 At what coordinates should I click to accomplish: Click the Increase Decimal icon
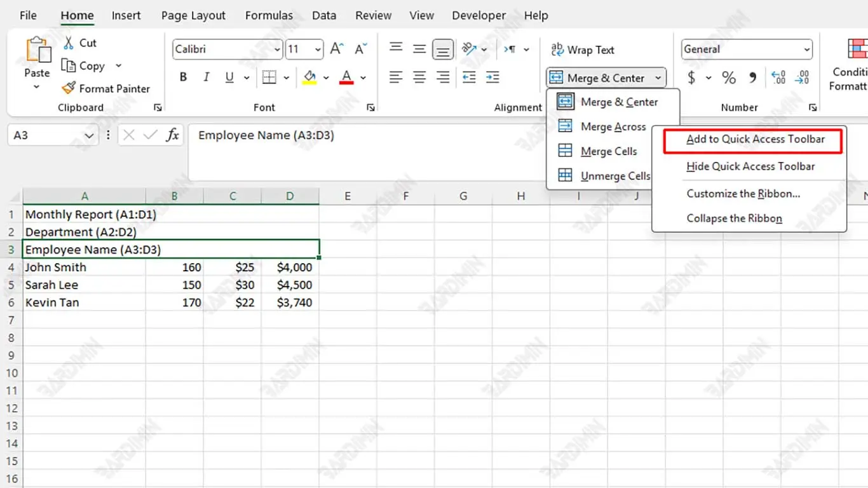click(x=778, y=78)
